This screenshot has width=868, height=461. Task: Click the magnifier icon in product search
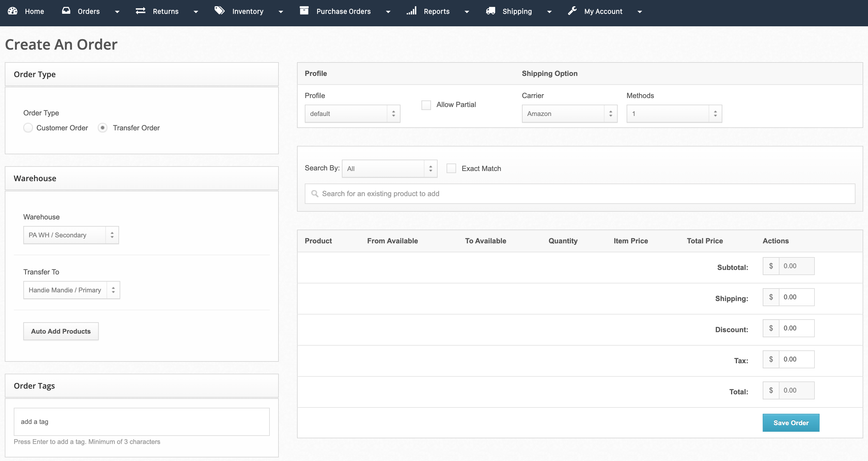coord(315,194)
